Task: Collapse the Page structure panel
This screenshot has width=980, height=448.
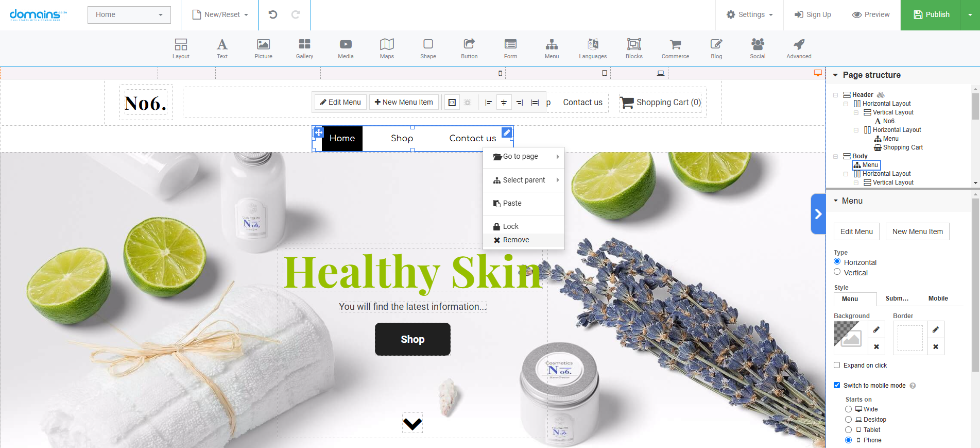Action: (835, 75)
